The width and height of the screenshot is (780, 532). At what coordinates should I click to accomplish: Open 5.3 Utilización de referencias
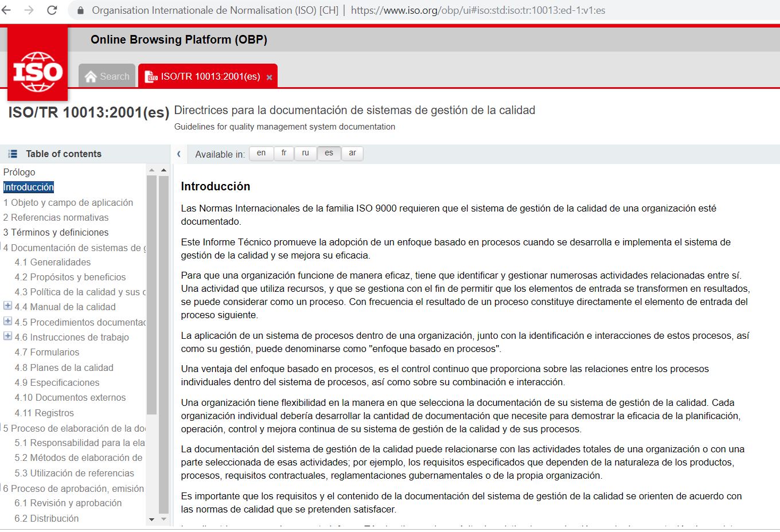click(x=74, y=473)
